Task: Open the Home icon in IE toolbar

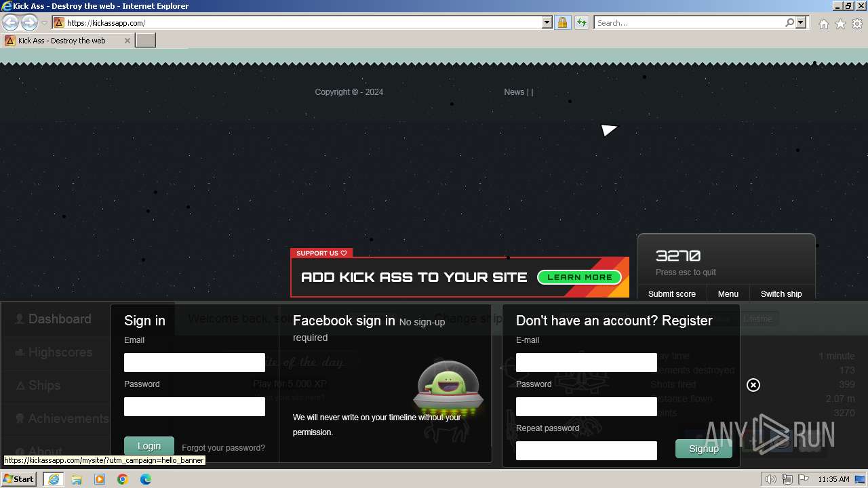Action: point(823,24)
